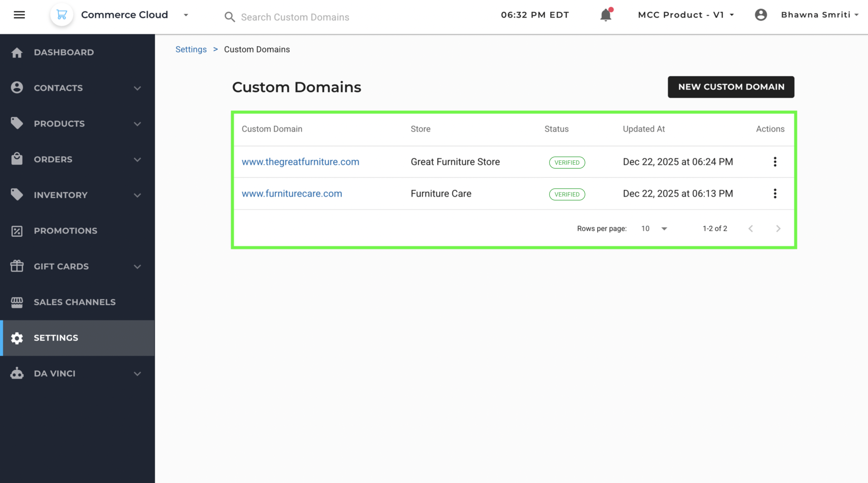Click the search magnifier icon
868x483 pixels.
[x=229, y=17]
